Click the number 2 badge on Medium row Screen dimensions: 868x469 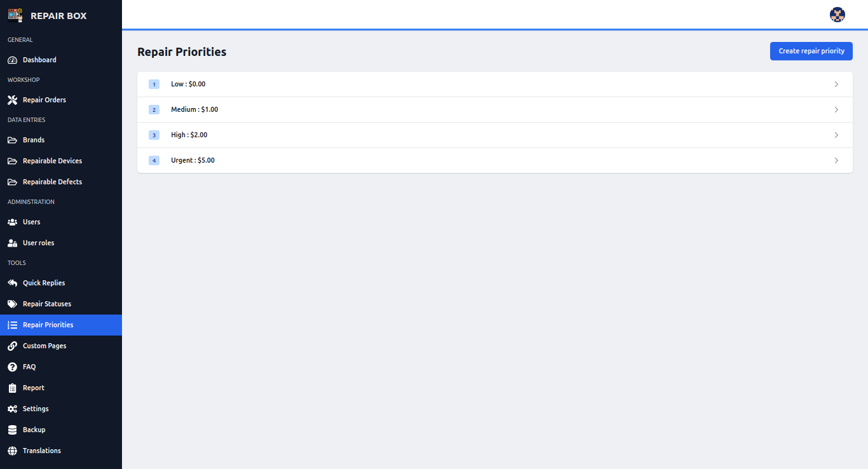pyautogui.click(x=154, y=109)
